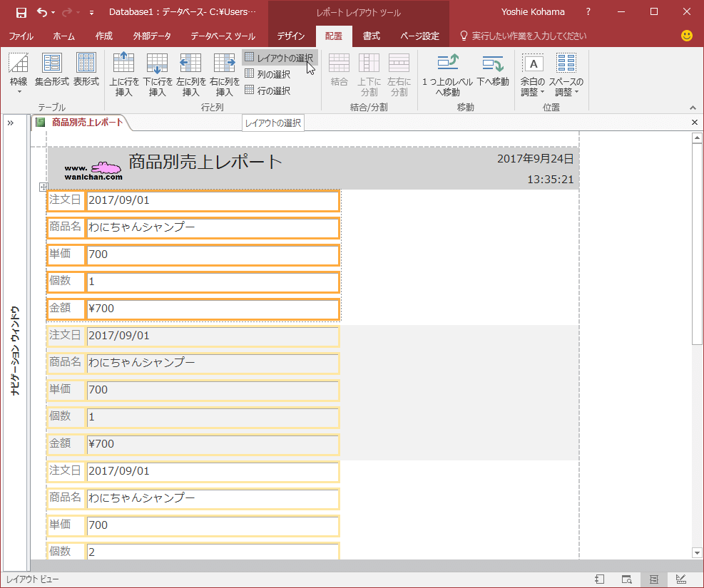
Task: Open Quick Access Toolbar customize dropdown
Action: pos(91,13)
